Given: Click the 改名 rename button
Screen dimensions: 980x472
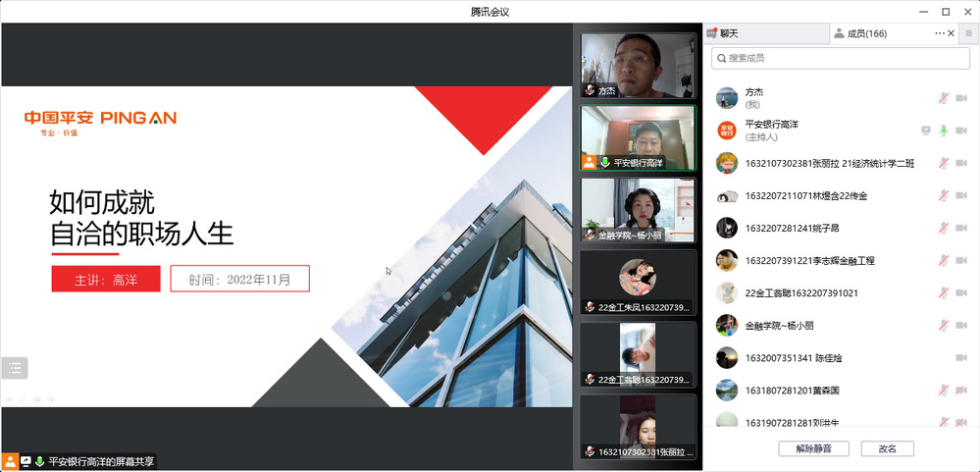Looking at the screenshot, I should pyautogui.click(x=888, y=448).
